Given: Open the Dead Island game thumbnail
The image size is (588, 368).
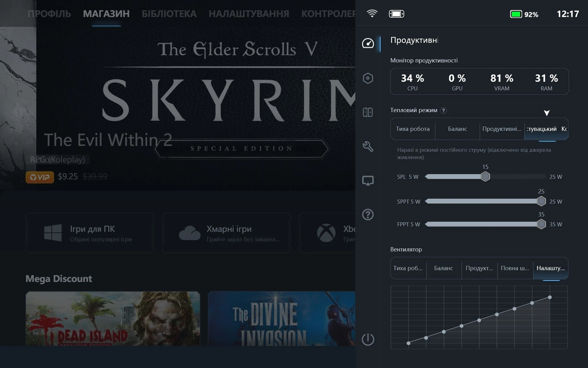Looking at the screenshot, I should click(x=113, y=319).
